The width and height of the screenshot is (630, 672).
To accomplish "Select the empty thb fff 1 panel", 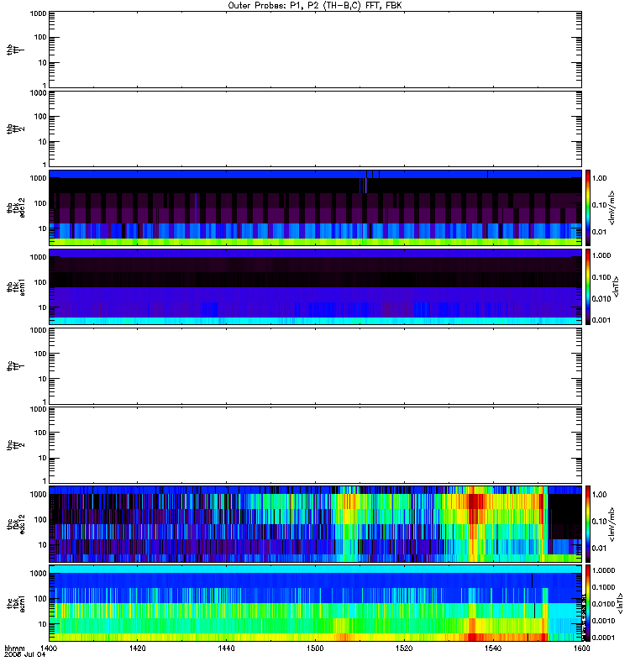I will pyautogui.click(x=315, y=50).
